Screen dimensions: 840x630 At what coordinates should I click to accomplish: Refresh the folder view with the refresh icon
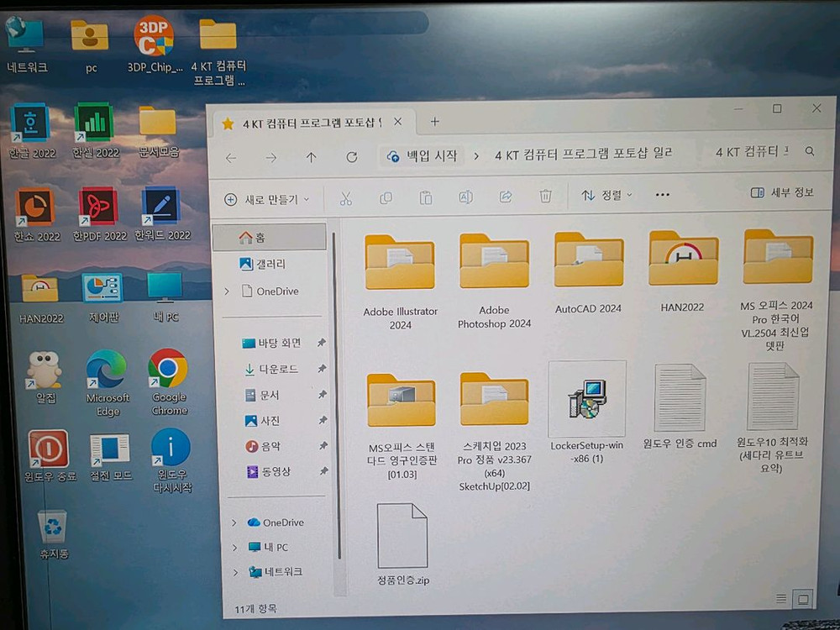click(351, 156)
